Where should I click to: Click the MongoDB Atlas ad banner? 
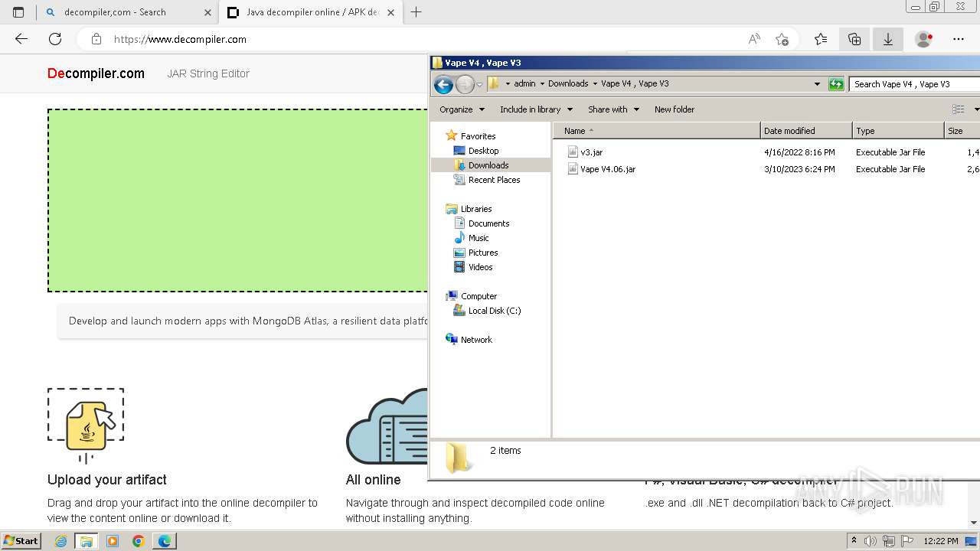click(243, 321)
